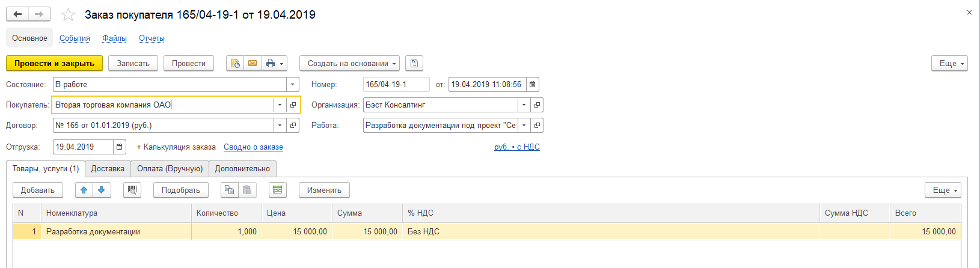980x268 pixels.
Task: Select the Без НДС cell
Action: pyautogui.click(x=611, y=231)
